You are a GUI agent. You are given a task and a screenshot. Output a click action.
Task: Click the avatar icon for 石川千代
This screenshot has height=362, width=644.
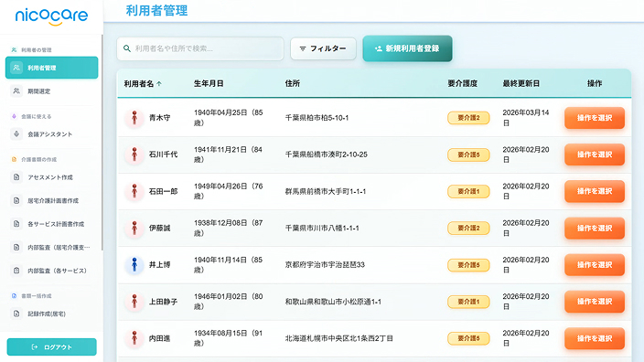click(x=134, y=154)
